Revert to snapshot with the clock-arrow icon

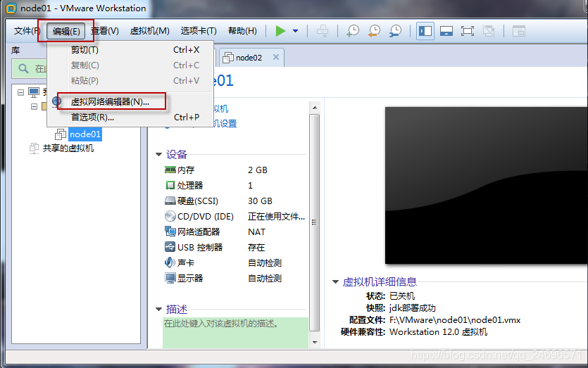pos(374,31)
